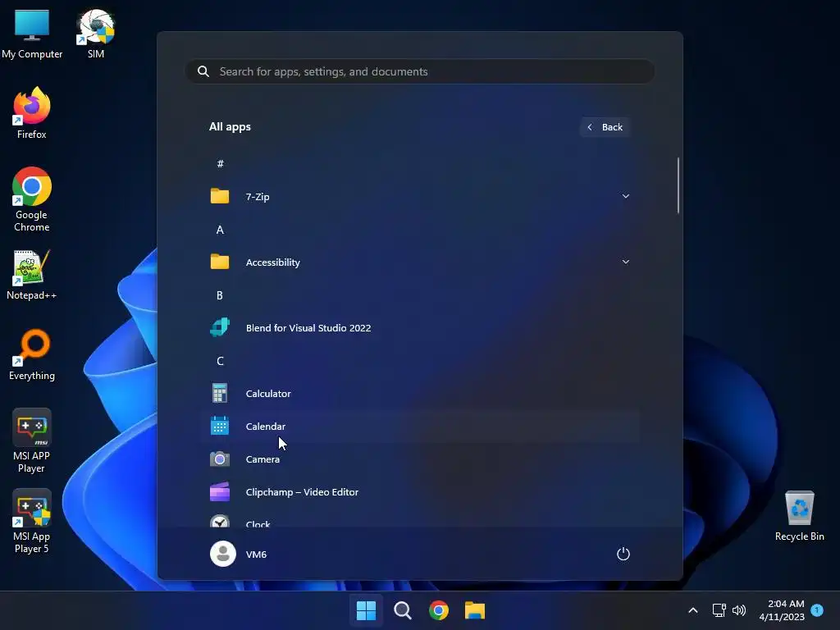Open the clock and date in taskbar

click(782, 610)
